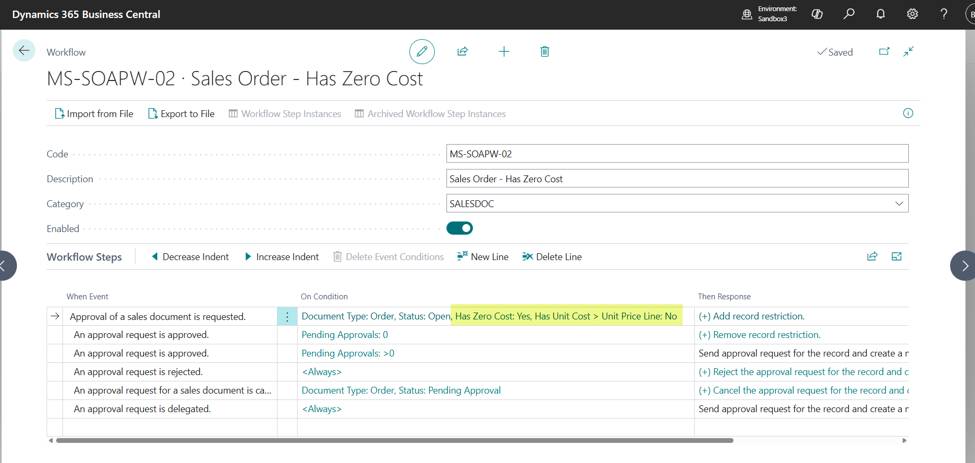The width and height of the screenshot is (975, 463).
Task: Click Delete Line in Workflow Steps
Action: [552, 257]
